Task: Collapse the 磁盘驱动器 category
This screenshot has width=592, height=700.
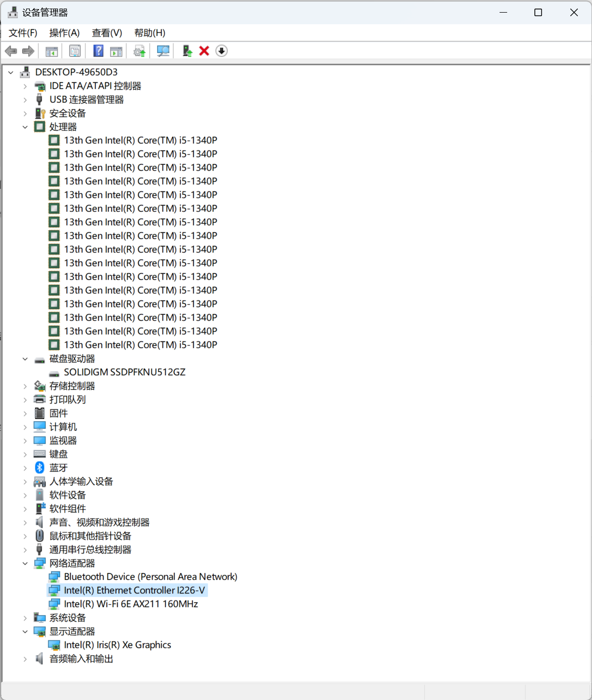Action: click(25, 359)
